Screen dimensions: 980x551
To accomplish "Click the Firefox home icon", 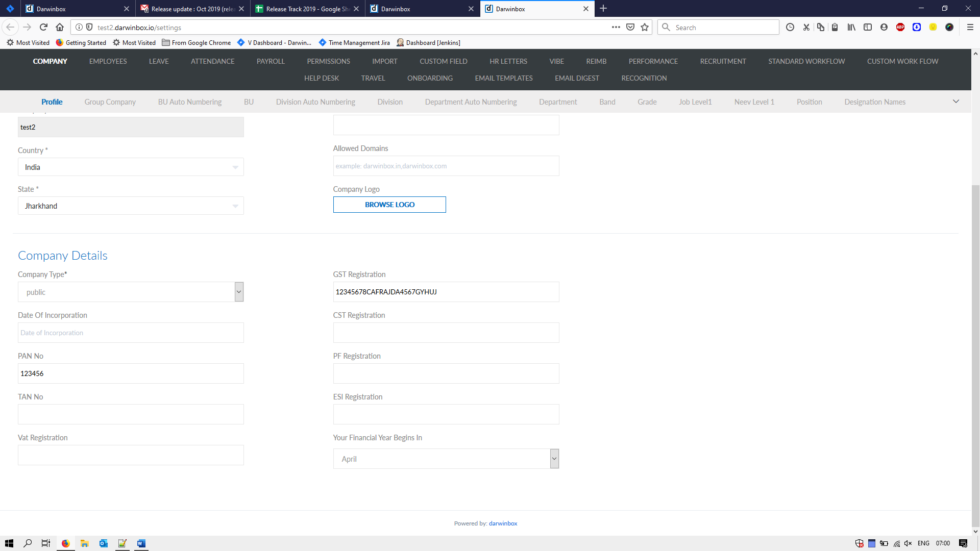I will 60,28.
